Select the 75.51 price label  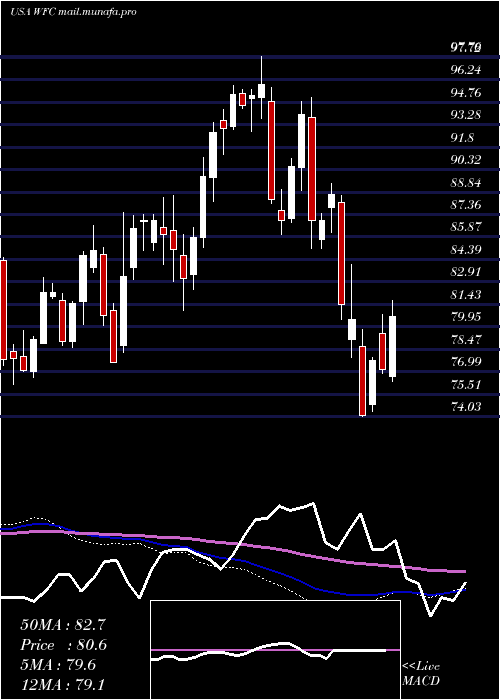point(466,384)
